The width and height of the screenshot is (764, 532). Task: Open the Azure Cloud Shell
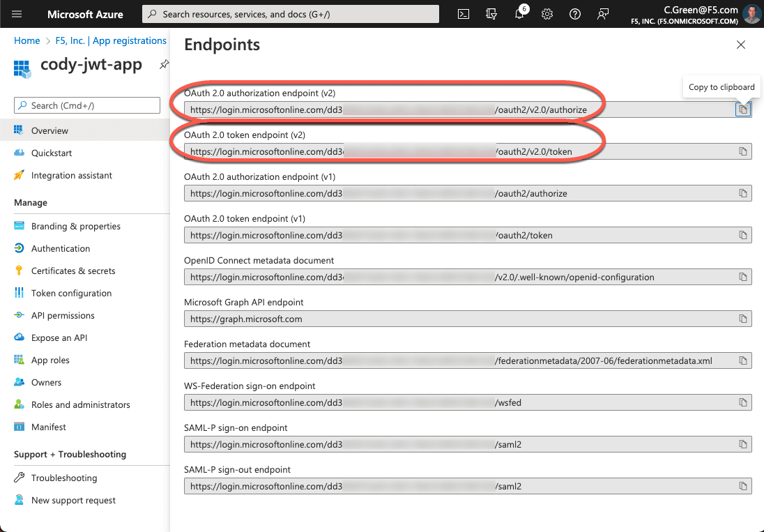pos(464,14)
